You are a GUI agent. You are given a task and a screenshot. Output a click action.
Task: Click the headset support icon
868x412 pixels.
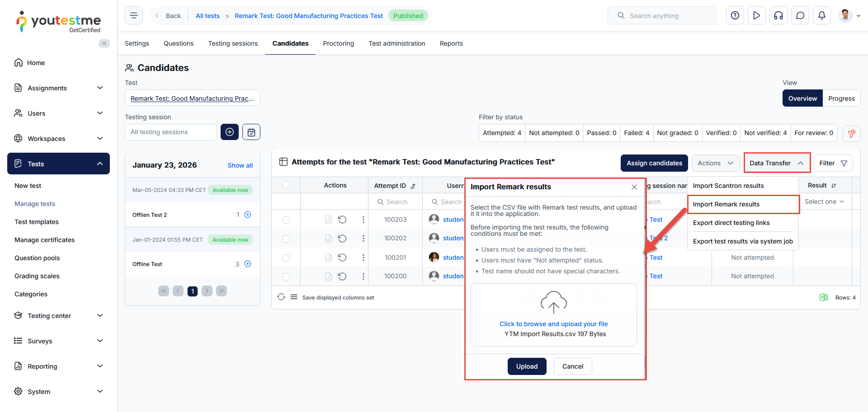pos(778,16)
